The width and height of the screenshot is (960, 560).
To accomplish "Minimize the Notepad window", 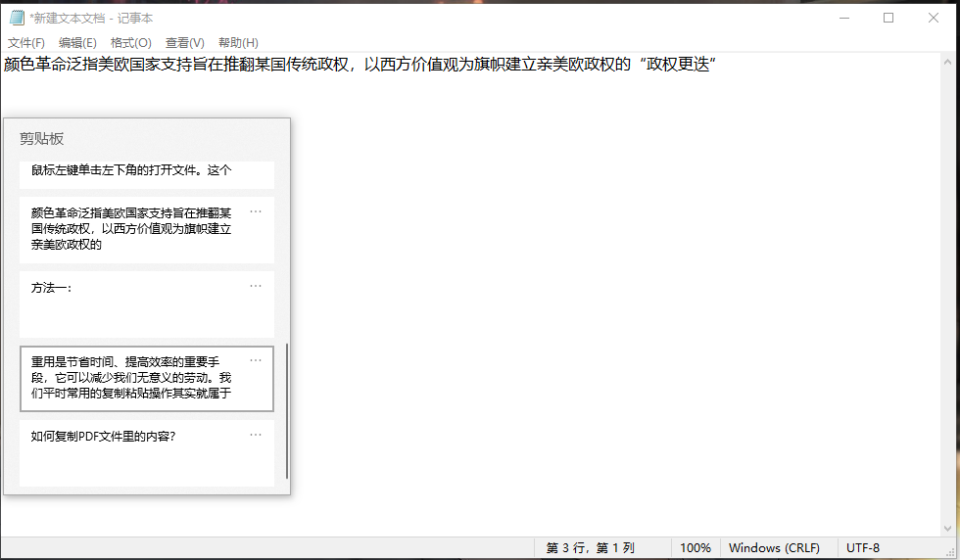I will pyautogui.click(x=844, y=18).
